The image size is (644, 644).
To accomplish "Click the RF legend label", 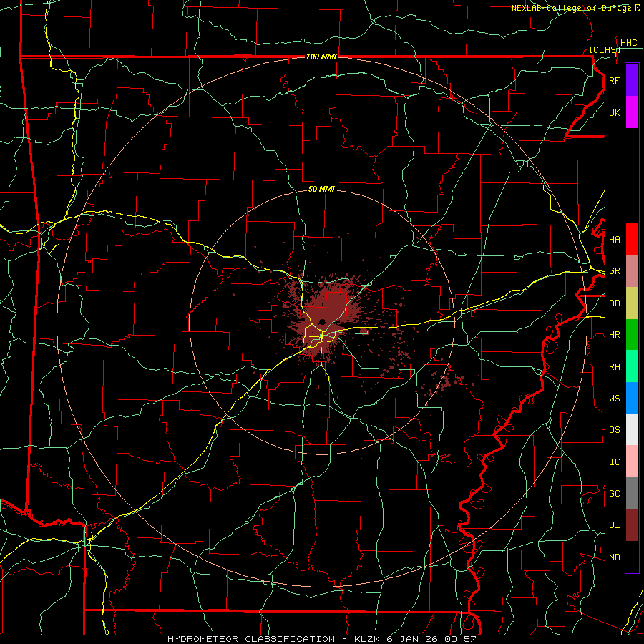I will (614, 80).
